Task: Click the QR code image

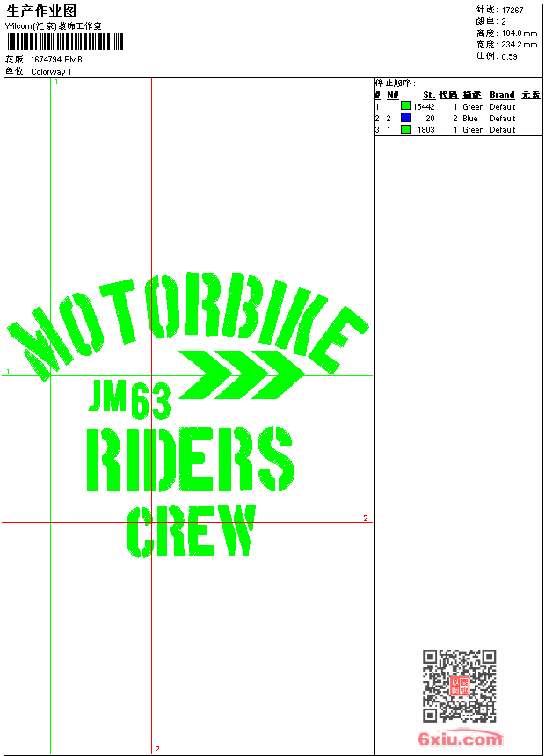Action: click(x=459, y=685)
